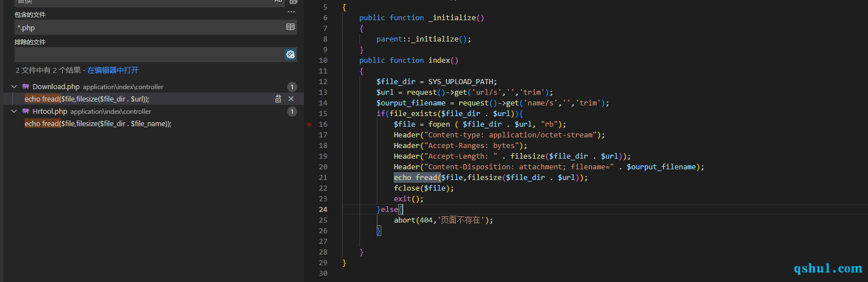Click the result count badge for Hrtool.php
Image resolution: width=868 pixels, height=282 pixels.
pos(292,112)
